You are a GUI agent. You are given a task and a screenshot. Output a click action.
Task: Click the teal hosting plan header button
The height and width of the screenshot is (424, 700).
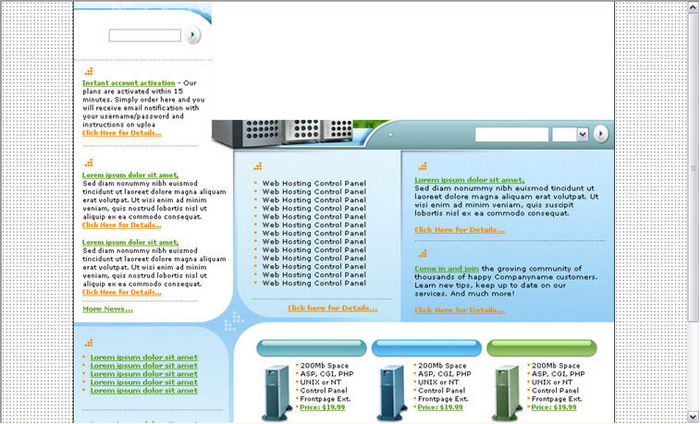point(310,348)
